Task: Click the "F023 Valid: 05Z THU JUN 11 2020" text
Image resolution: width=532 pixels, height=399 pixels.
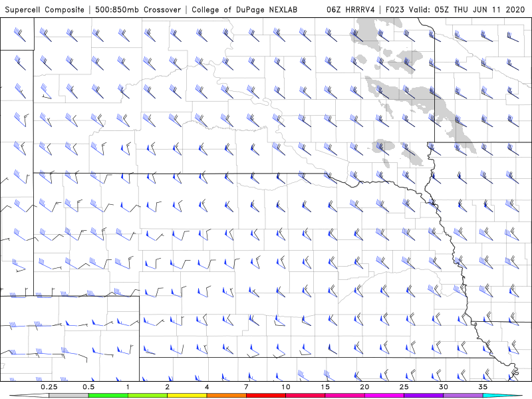Action: [456, 9]
